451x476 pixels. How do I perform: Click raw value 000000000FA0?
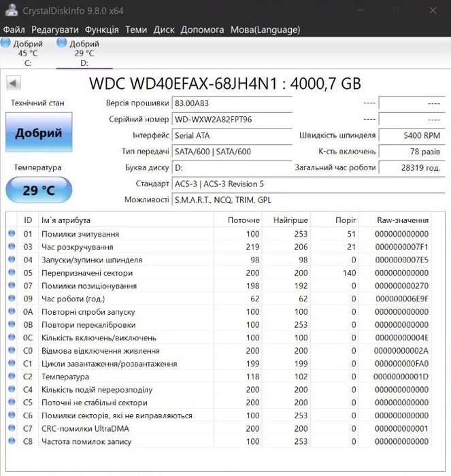click(401, 363)
